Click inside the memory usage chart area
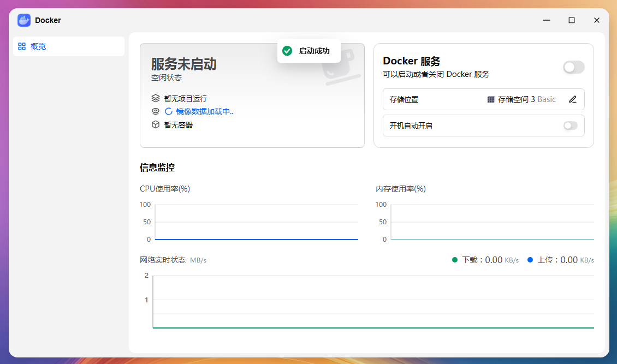 493,222
